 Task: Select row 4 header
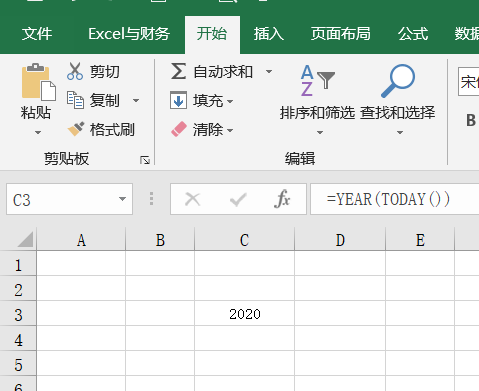pos(18,339)
